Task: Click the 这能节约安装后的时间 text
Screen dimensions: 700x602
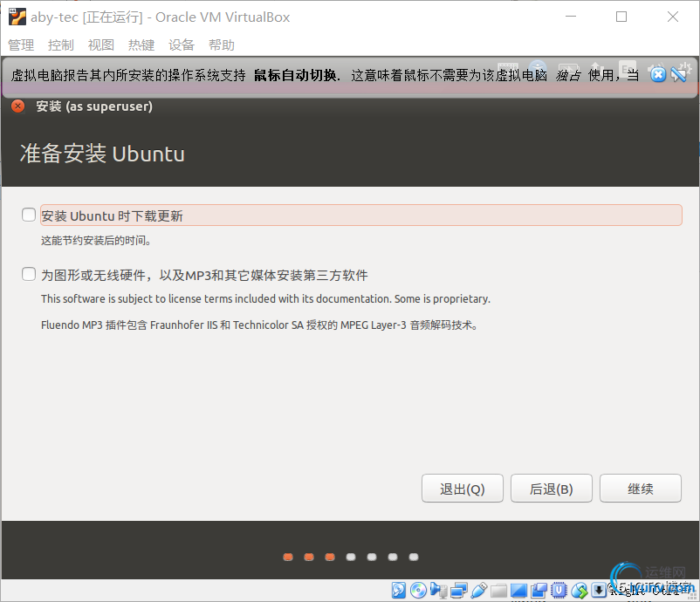Action: pyautogui.click(x=96, y=241)
